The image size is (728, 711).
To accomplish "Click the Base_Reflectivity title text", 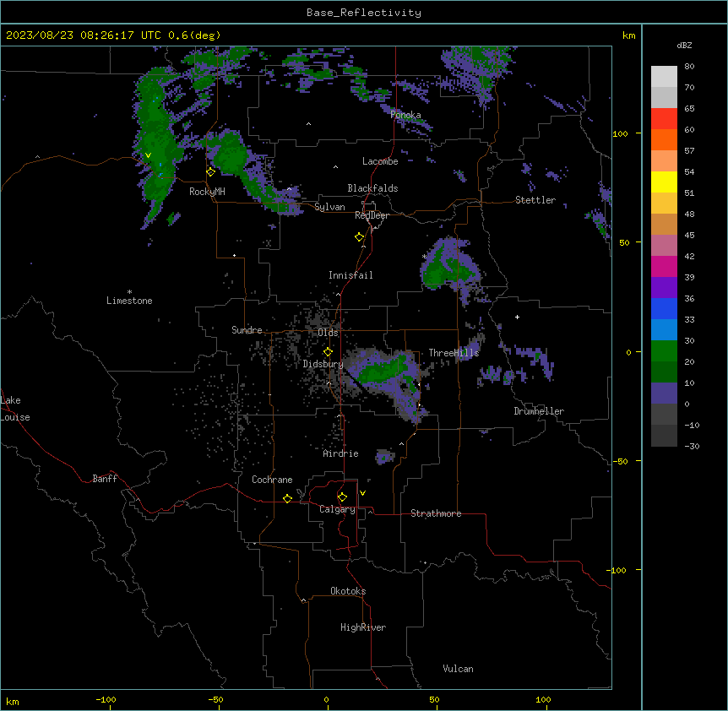I will (x=364, y=13).
